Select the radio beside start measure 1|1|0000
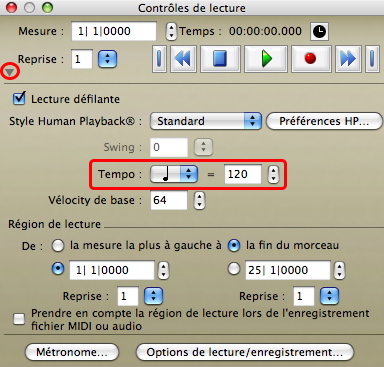 [x=58, y=269]
